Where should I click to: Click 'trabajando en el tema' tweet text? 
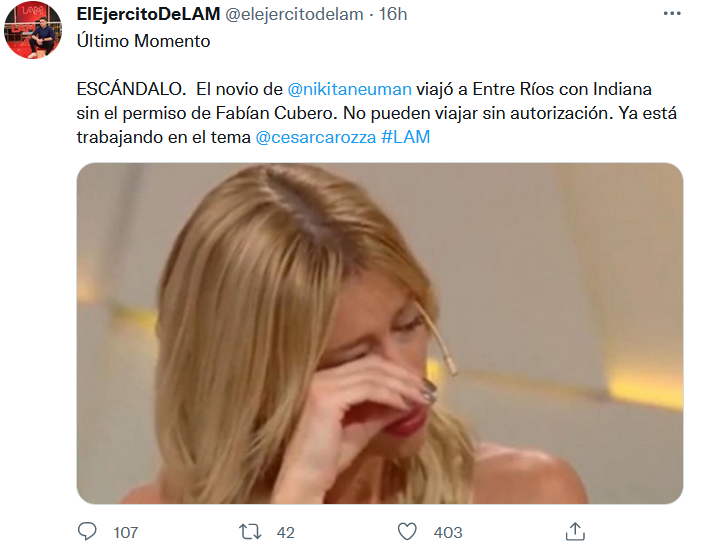tap(164, 137)
